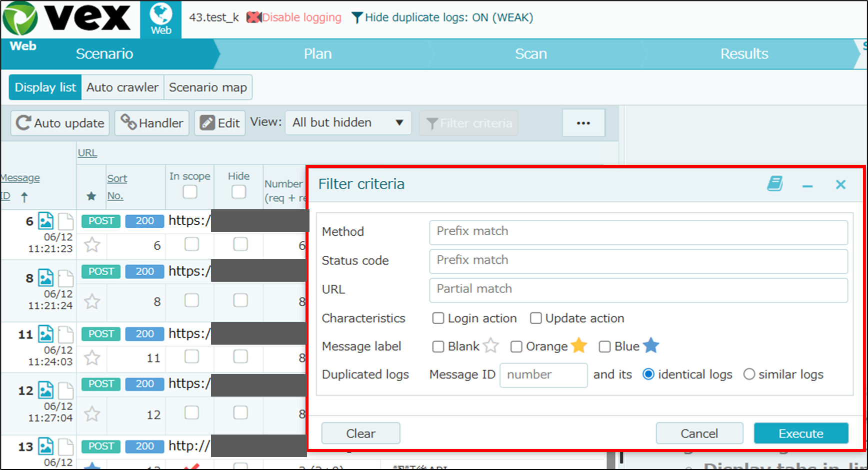Check Hide for message 8
Viewport: 868px width, 470px height.
(240, 300)
